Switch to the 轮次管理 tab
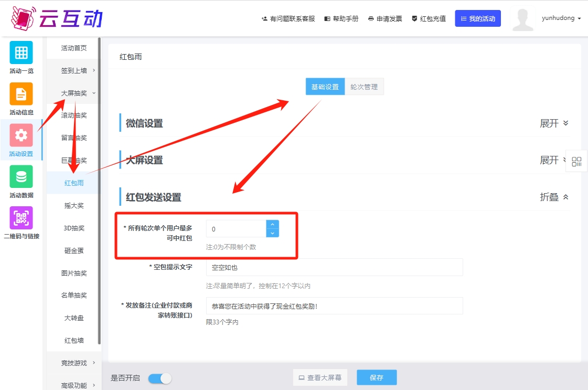Screen dimensions: 588x390 (365, 86)
